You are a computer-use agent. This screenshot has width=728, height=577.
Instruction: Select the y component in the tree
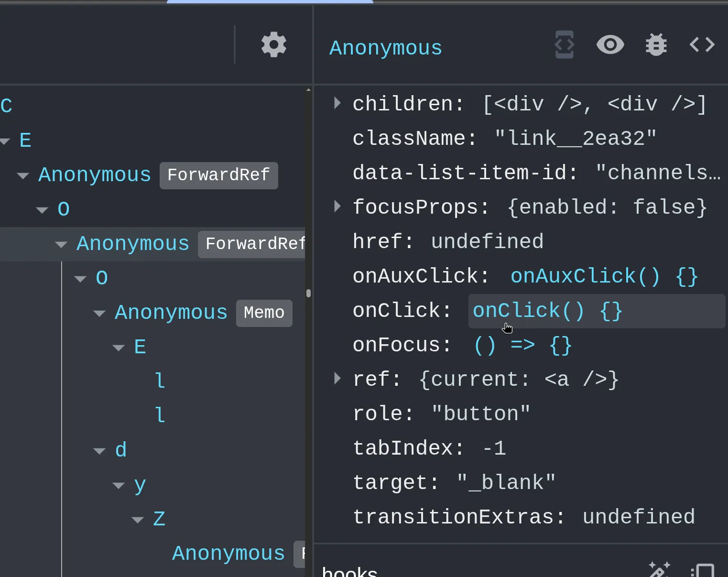(140, 485)
